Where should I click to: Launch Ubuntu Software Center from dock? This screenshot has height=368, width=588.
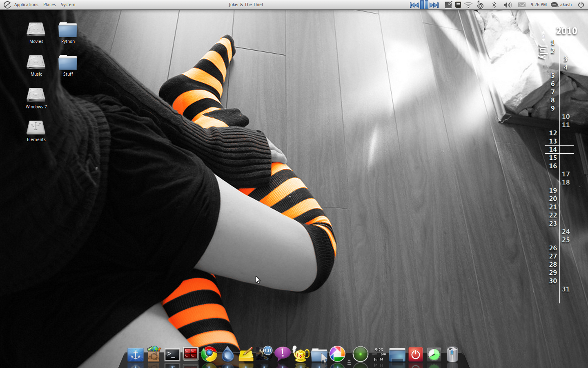point(154,354)
